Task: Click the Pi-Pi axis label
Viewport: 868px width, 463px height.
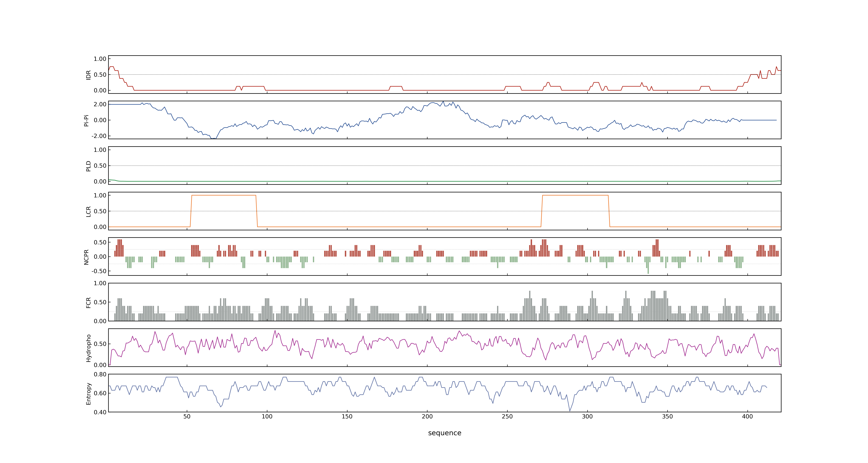Action: [86, 120]
